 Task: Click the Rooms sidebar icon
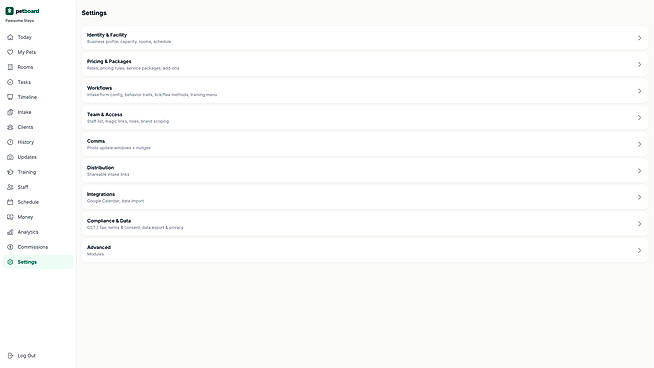(10, 67)
